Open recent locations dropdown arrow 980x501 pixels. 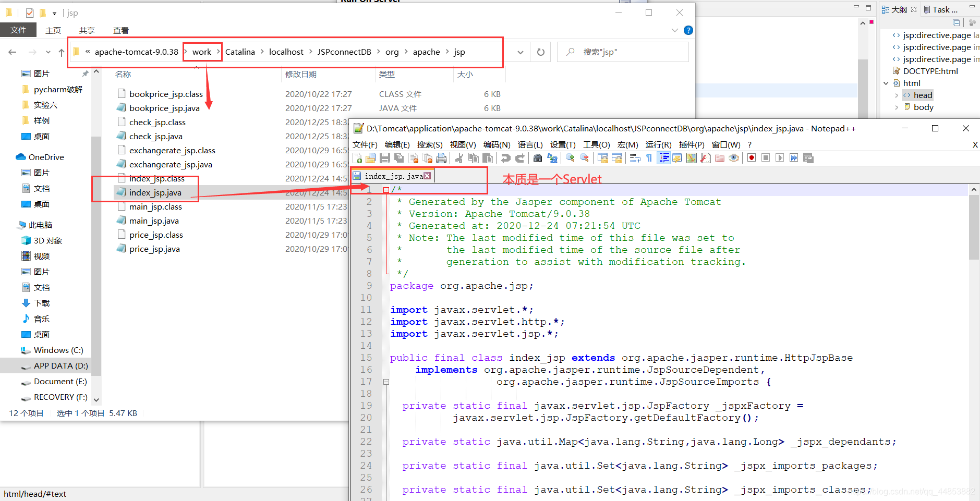tap(48, 52)
